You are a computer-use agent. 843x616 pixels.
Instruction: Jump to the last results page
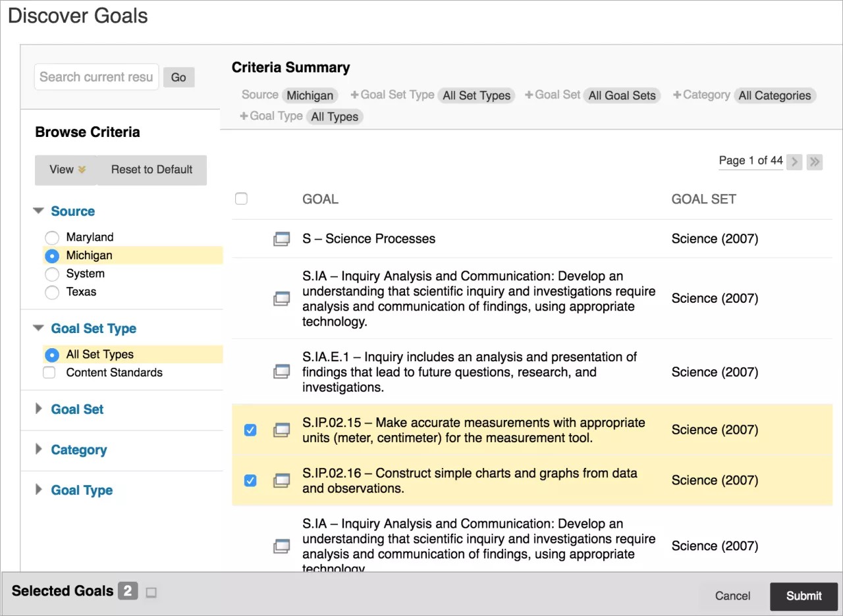(x=815, y=162)
